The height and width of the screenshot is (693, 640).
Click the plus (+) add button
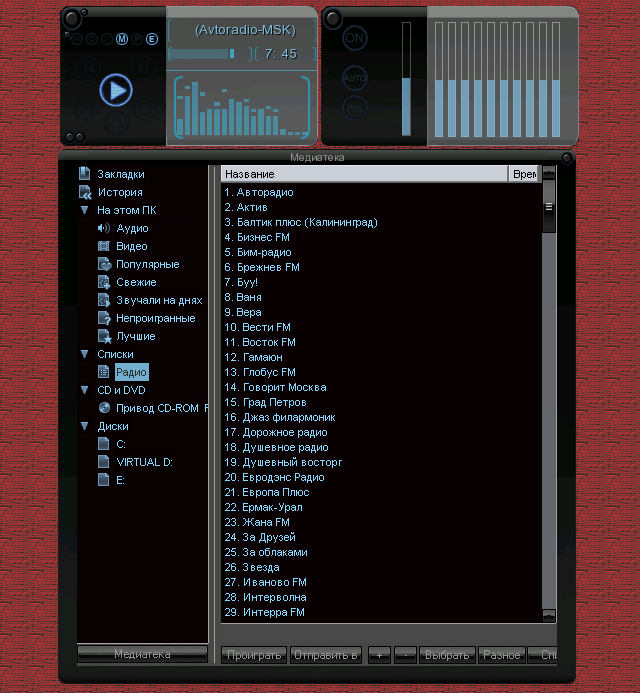pos(379,655)
